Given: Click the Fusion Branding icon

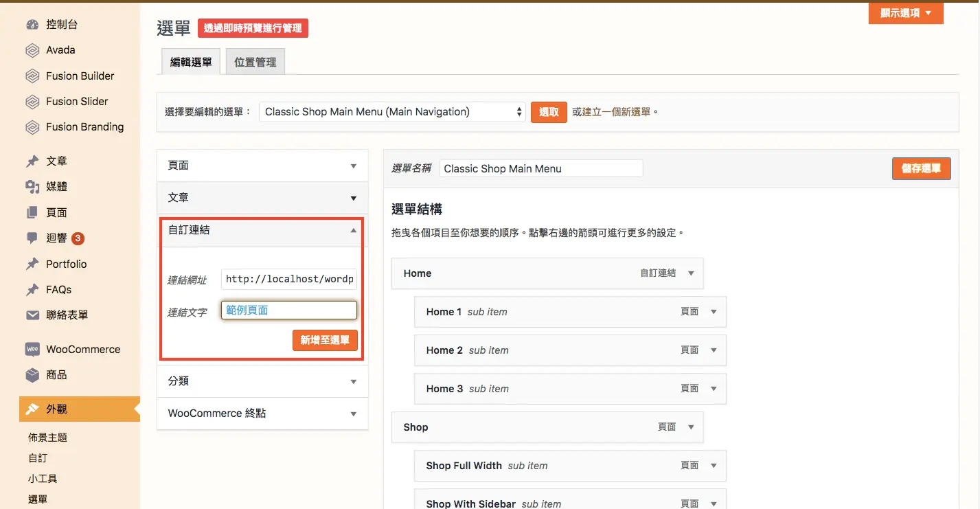Looking at the screenshot, I should click(x=32, y=127).
